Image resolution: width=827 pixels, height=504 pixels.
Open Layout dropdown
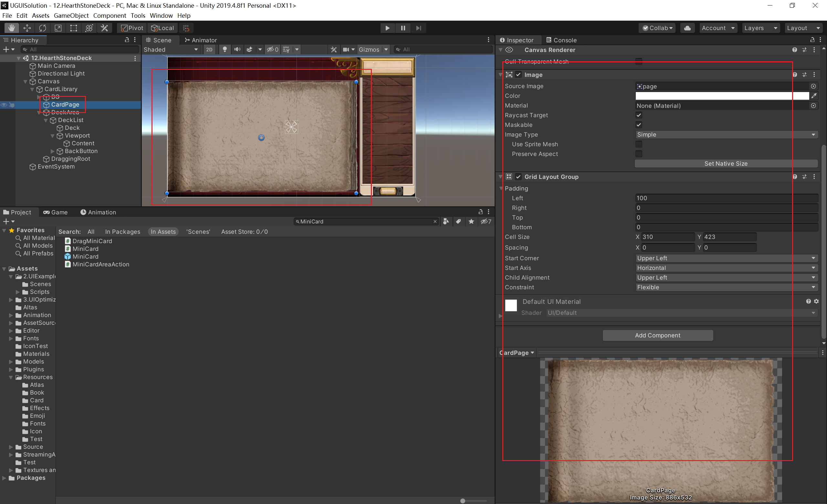[803, 28]
